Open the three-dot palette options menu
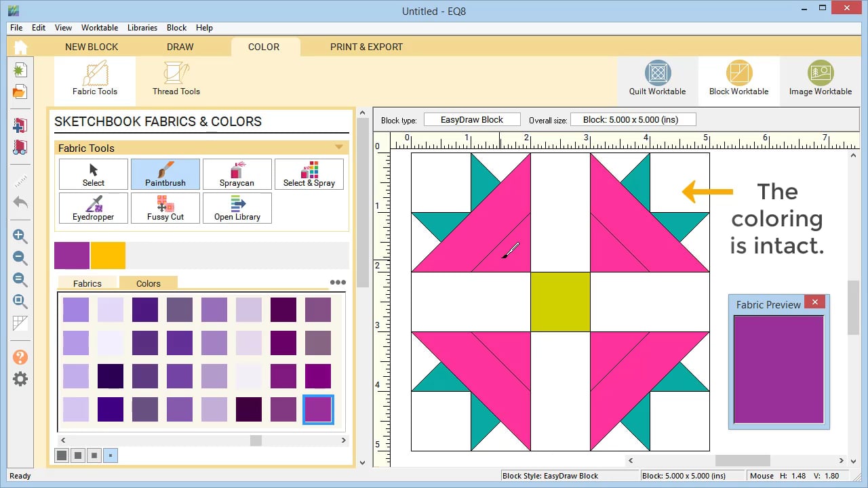The height and width of the screenshot is (488, 868). pos(338,283)
